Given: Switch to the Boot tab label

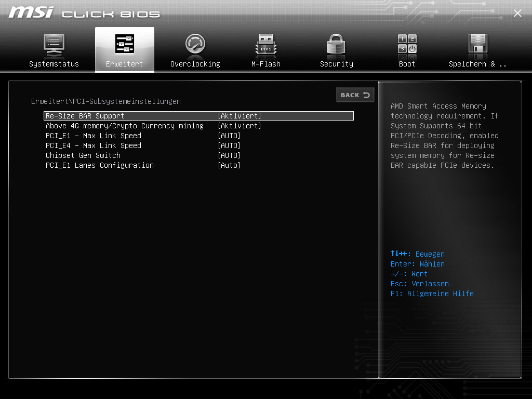Looking at the screenshot, I should [x=407, y=64].
